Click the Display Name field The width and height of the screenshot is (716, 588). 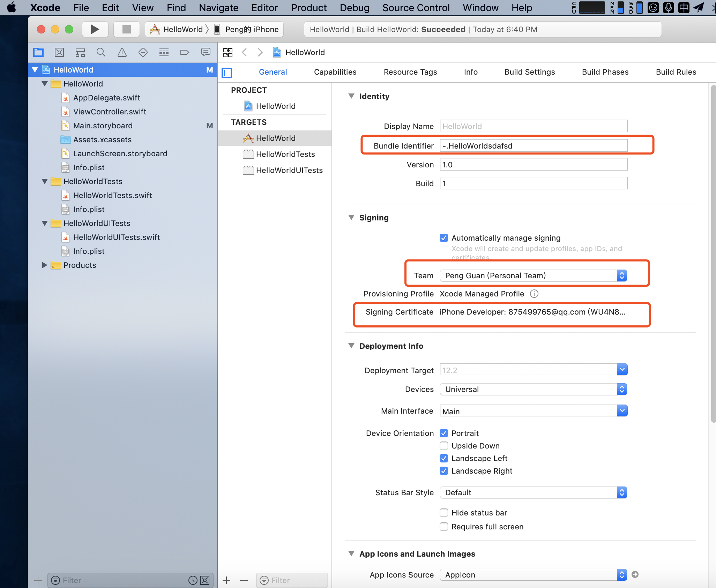coord(534,126)
